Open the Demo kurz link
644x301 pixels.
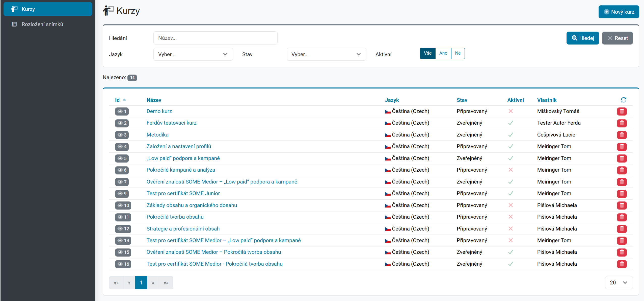point(159,111)
